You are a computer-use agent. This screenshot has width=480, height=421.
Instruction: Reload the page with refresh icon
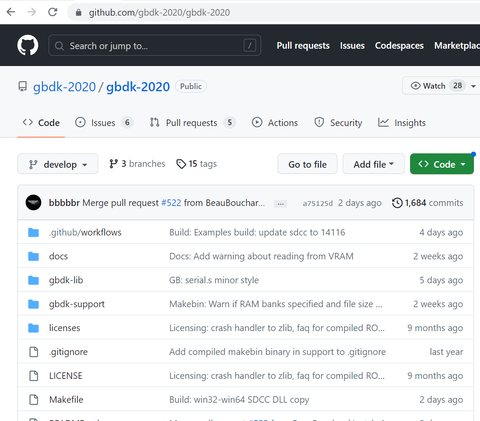(x=53, y=12)
